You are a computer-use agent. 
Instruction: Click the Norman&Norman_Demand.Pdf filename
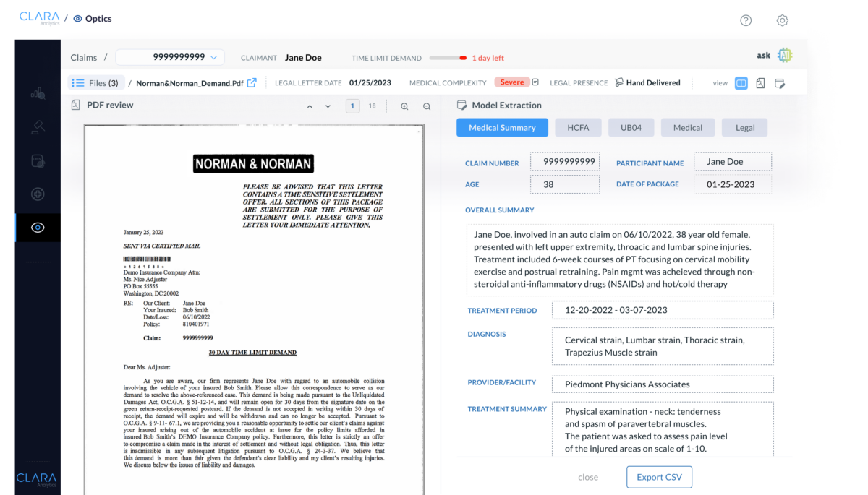190,83
